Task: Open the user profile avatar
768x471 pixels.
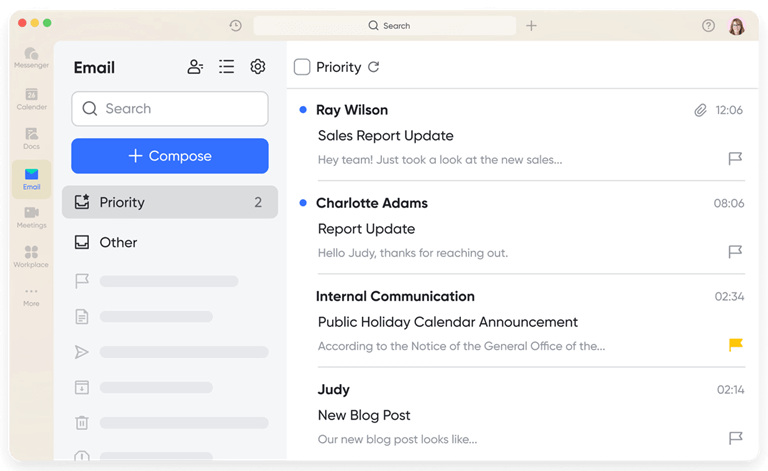Action: click(x=737, y=26)
